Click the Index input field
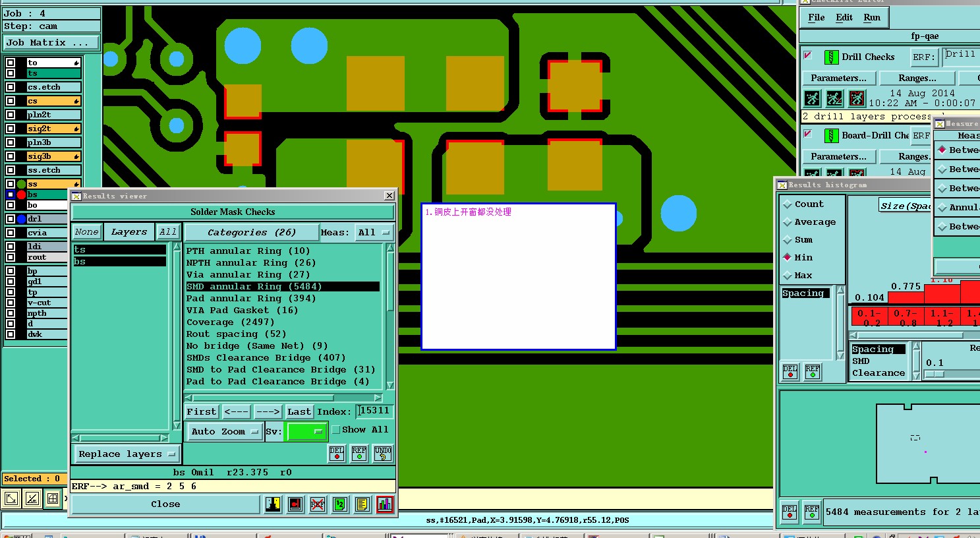The width and height of the screenshot is (980, 538). tap(374, 411)
